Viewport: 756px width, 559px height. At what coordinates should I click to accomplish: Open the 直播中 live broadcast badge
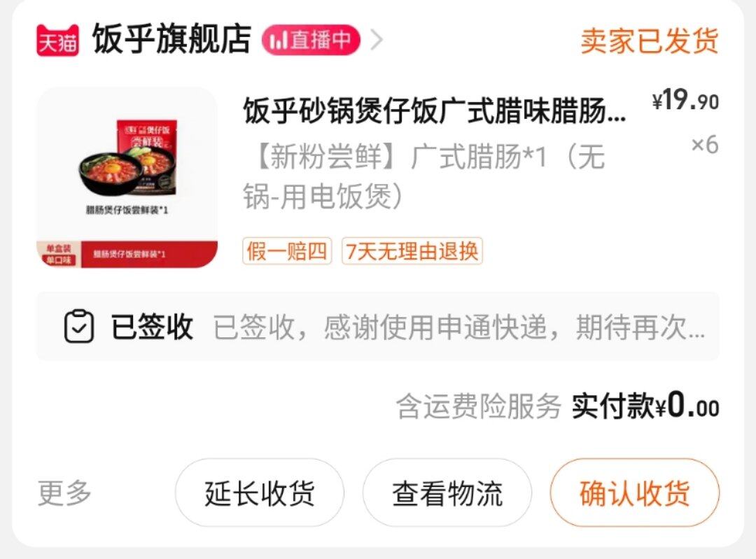coord(311,40)
